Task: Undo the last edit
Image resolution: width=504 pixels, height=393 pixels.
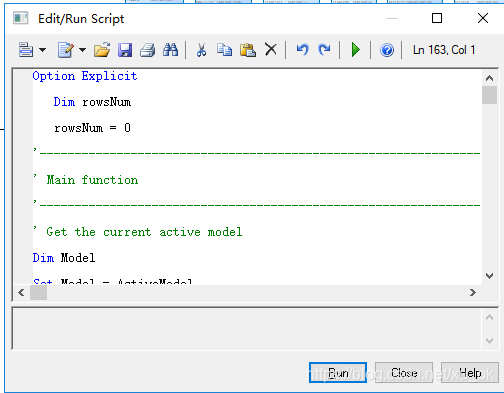Action: point(303,50)
